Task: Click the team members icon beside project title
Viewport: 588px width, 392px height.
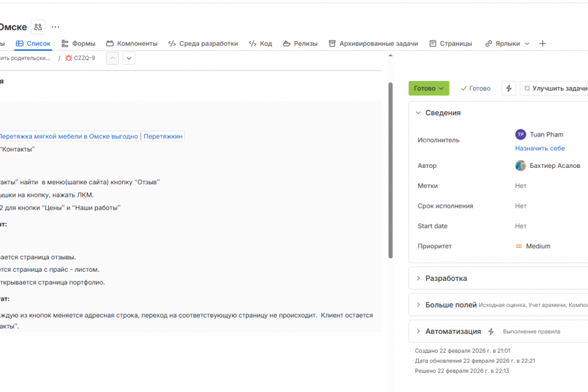Action: (38, 27)
